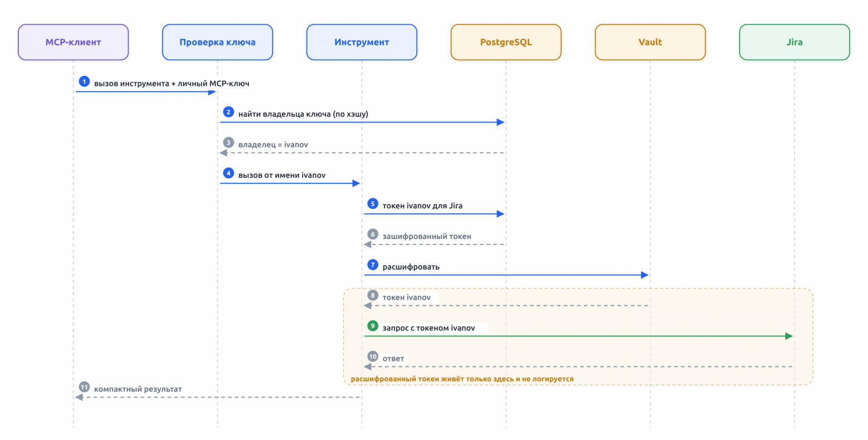Click the Vault participant box
The width and height of the screenshot is (868, 440).
tap(650, 42)
